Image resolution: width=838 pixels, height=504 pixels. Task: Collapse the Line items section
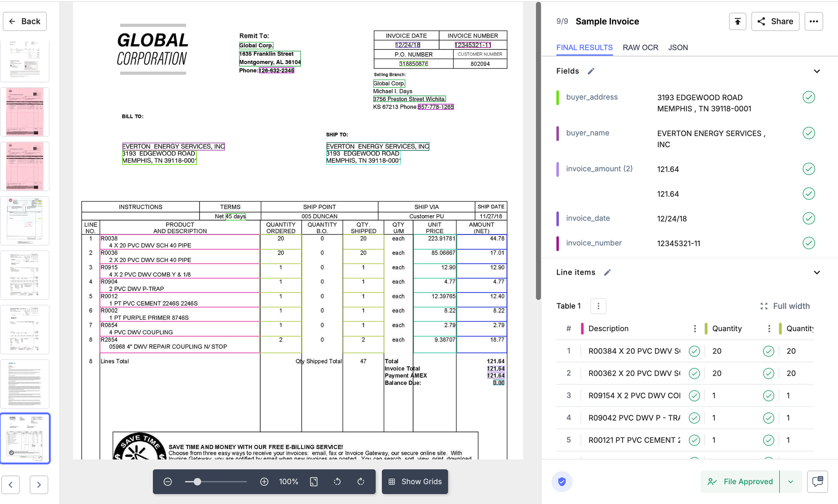pyautogui.click(x=817, y=272)
